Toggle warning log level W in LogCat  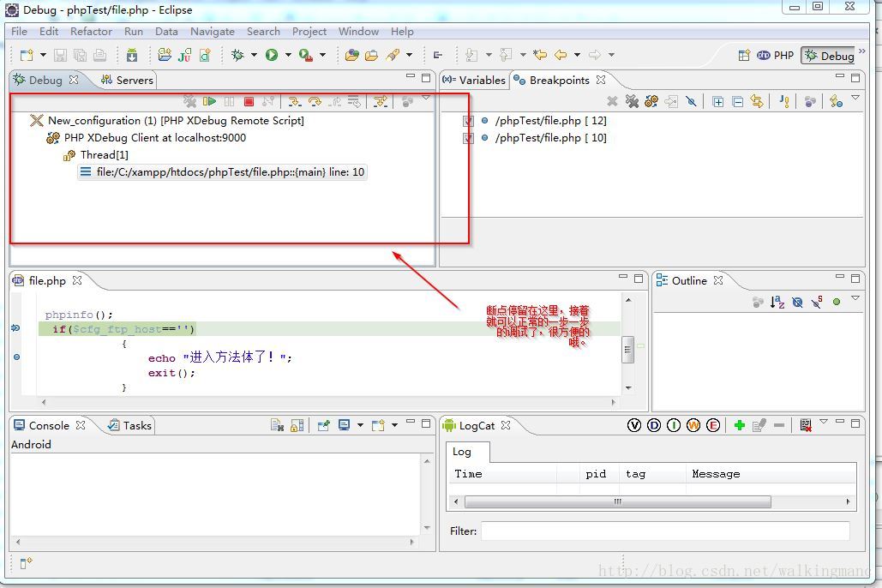[x=693, y=425]
